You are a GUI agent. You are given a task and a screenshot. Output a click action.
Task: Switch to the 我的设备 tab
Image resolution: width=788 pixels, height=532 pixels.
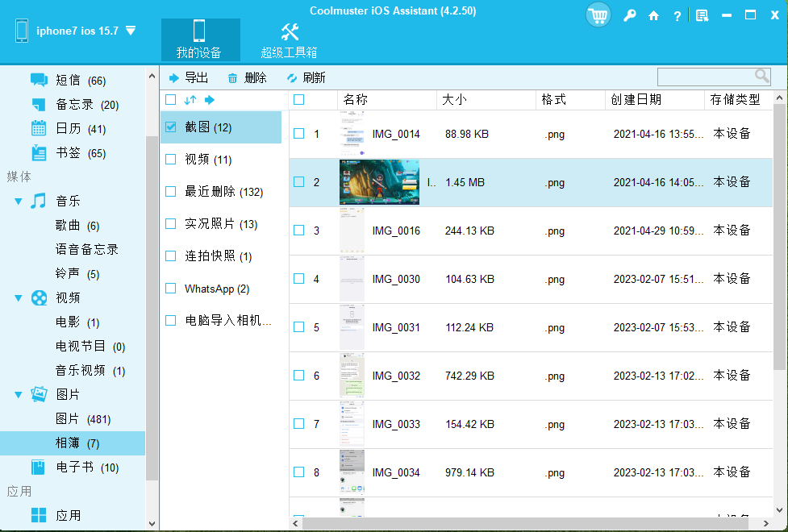pyautogui.click(x=198, y=39)
